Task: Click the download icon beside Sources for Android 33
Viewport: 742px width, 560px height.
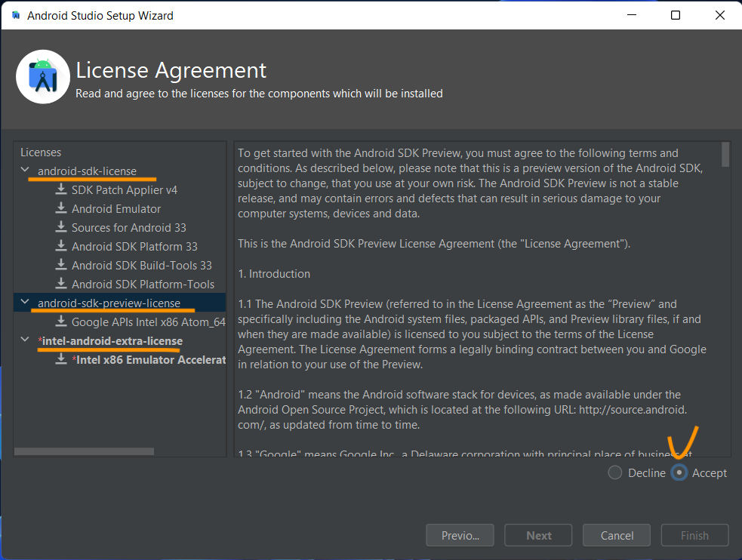Action: pos(60,227)
